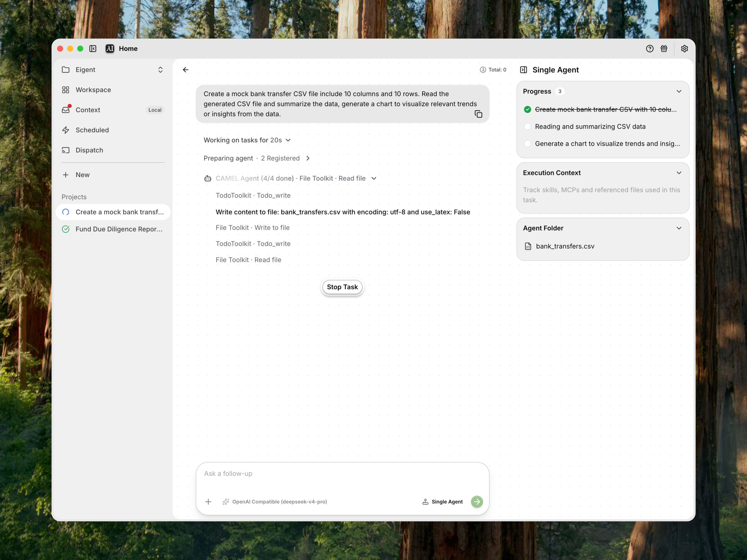Click Reading and summarizing CSV data text
The width and height of the screenshot is (747, 560).
(x=590, y=126)
